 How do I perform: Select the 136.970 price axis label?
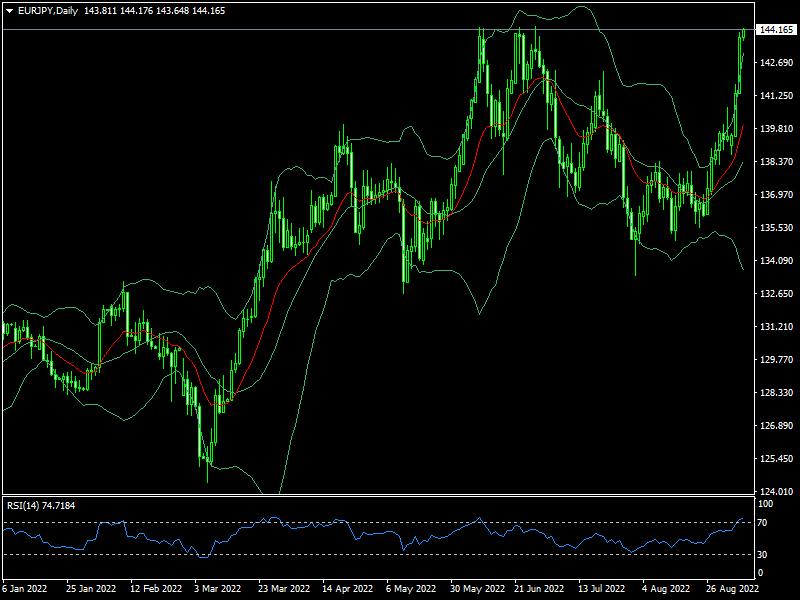tap(777, 195)
